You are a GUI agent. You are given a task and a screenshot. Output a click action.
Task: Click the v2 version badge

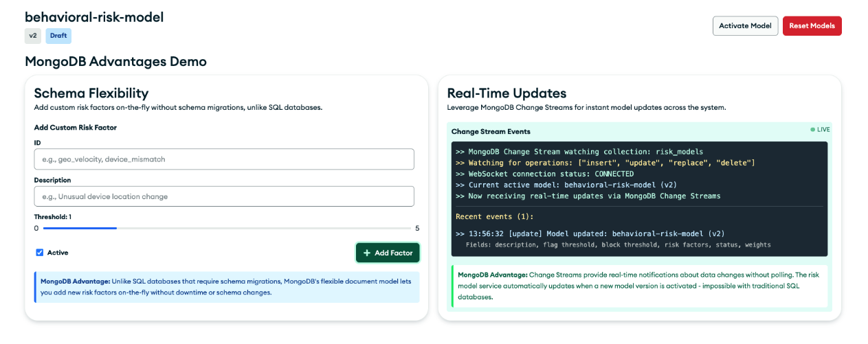(33, 35)
